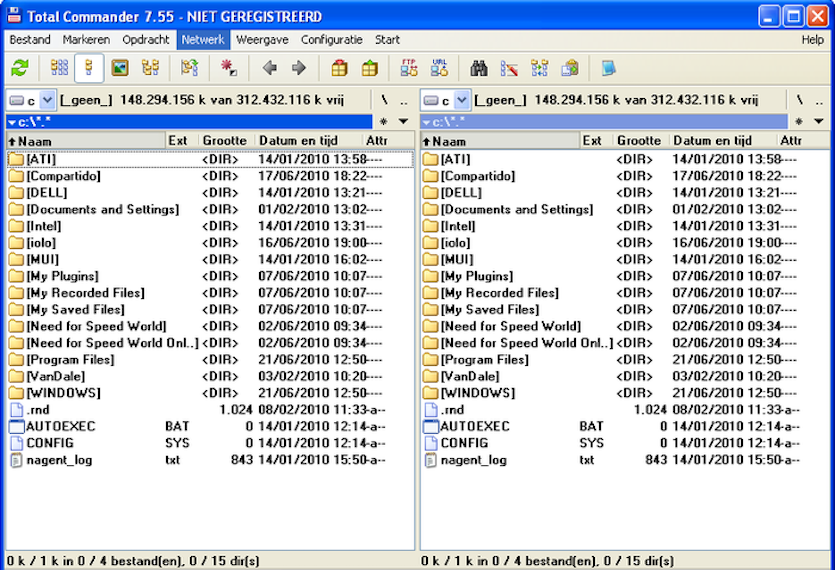Click the left panel c:\*.* path bar

pyautogui.click(x=189, y=122)
